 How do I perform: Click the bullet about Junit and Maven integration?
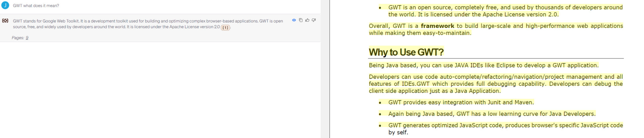click(461, 103)
